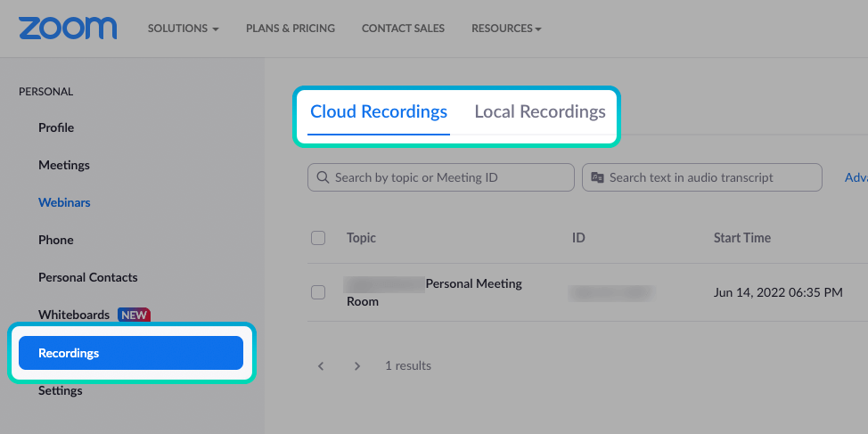Switch to Cloud Recordings tab

coord(379,111)
